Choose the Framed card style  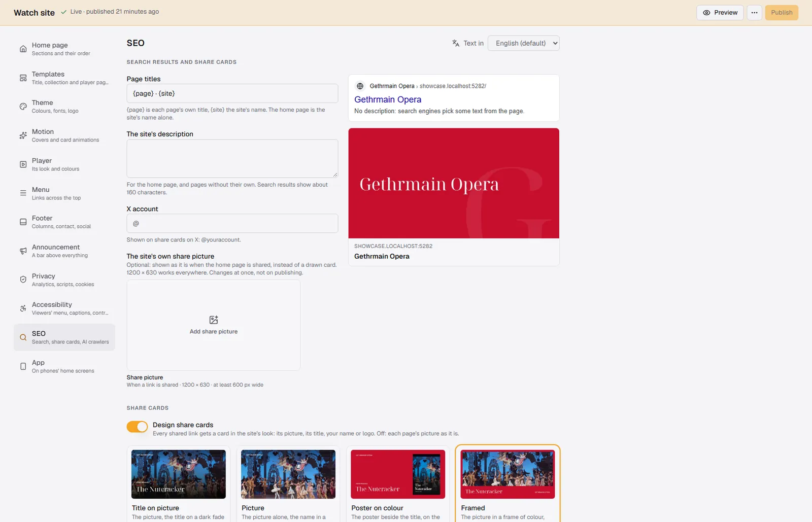coord(507,484)
